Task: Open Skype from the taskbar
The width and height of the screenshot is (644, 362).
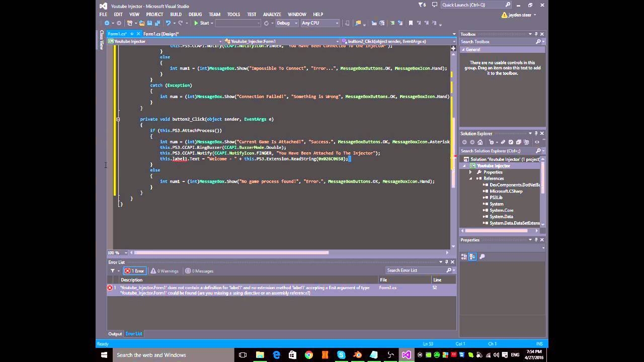Action: [x=341, y=355]
